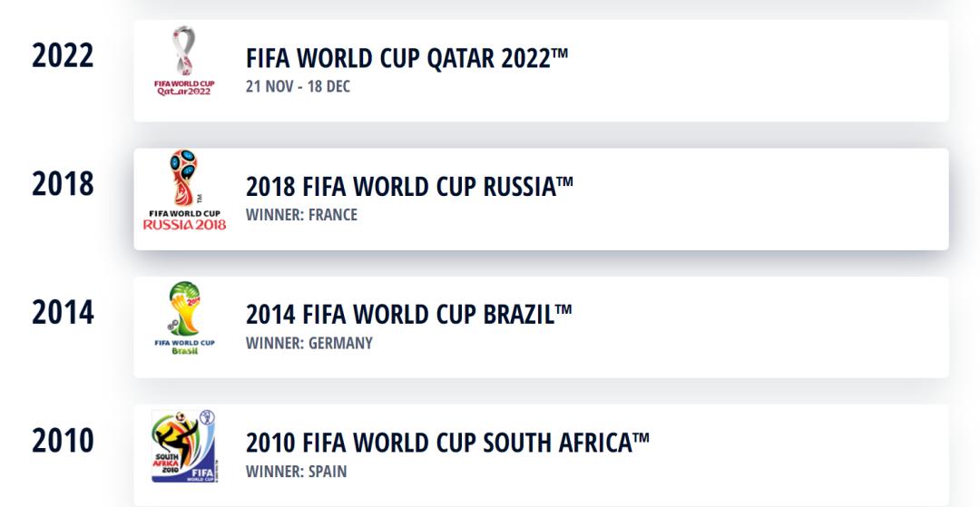Viewport: 980px width, 507px height.
Task: Click the Qatar 2022 World Cup emblem
Action: pos(184,62)
